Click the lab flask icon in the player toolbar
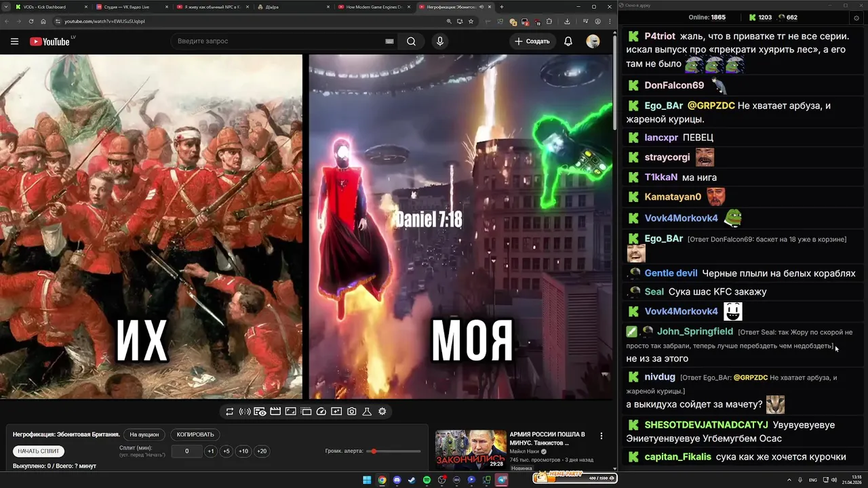The height and width of the screenshot is (488, 868). click(367, 411)
